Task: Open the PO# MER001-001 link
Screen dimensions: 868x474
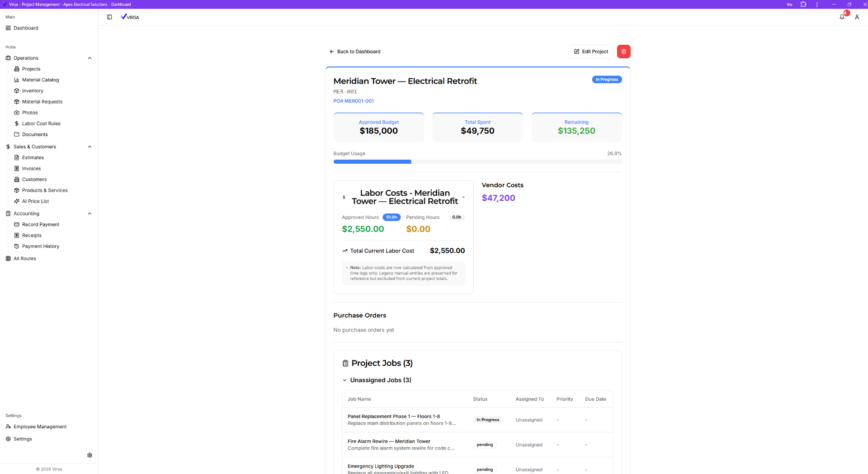Action: point(354,101)
